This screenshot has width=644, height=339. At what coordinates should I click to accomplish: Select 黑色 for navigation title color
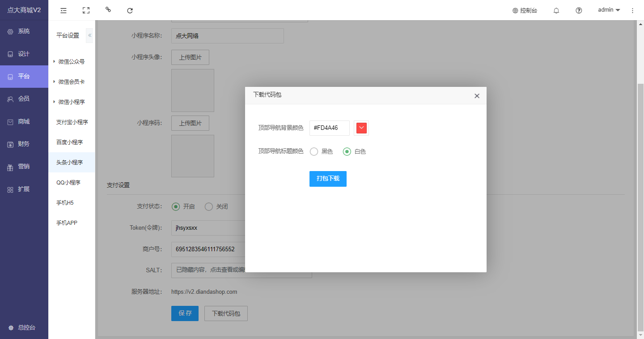[314, 152]
